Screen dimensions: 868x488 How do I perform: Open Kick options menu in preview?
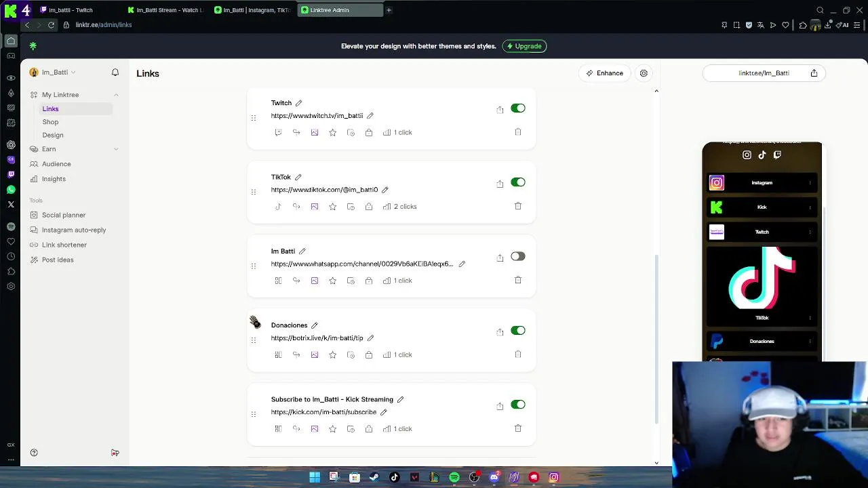pos(810,207)
